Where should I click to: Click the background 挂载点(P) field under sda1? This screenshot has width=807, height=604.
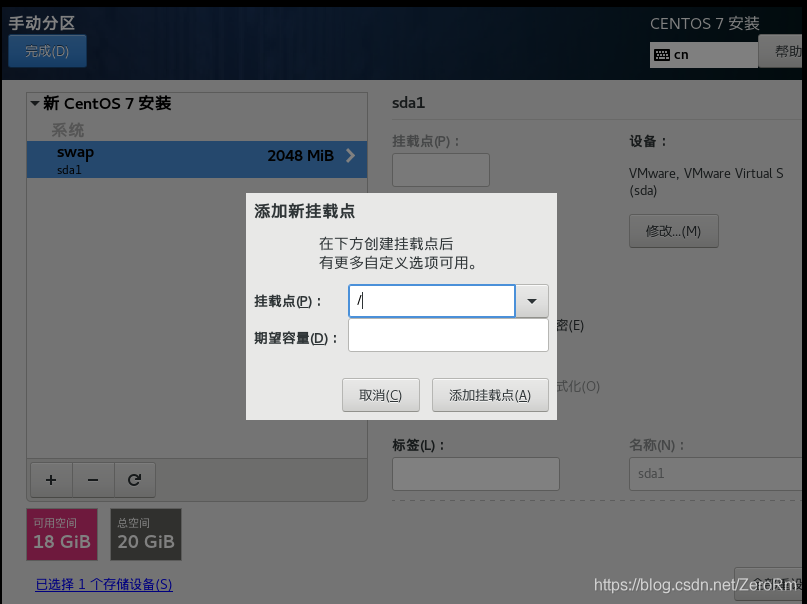[x=441, y=170]
